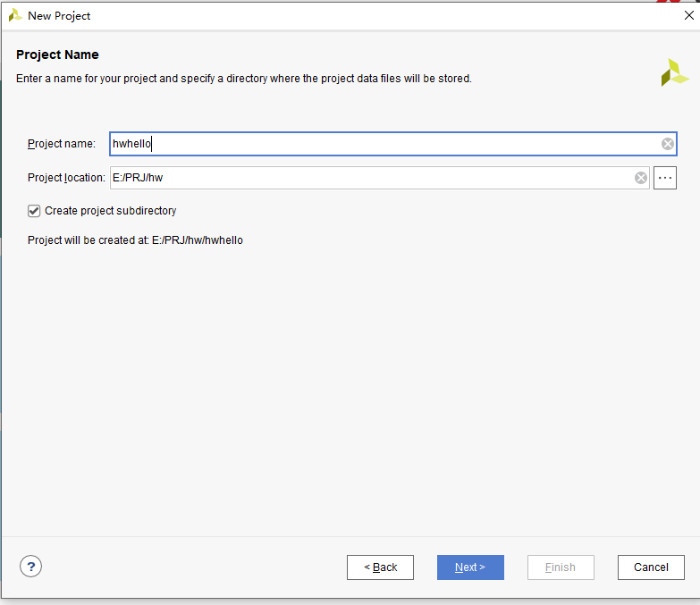Screen dimensions: 700x605
Task: Click the New Project title bar text
Action: click(x=59, y=16)
